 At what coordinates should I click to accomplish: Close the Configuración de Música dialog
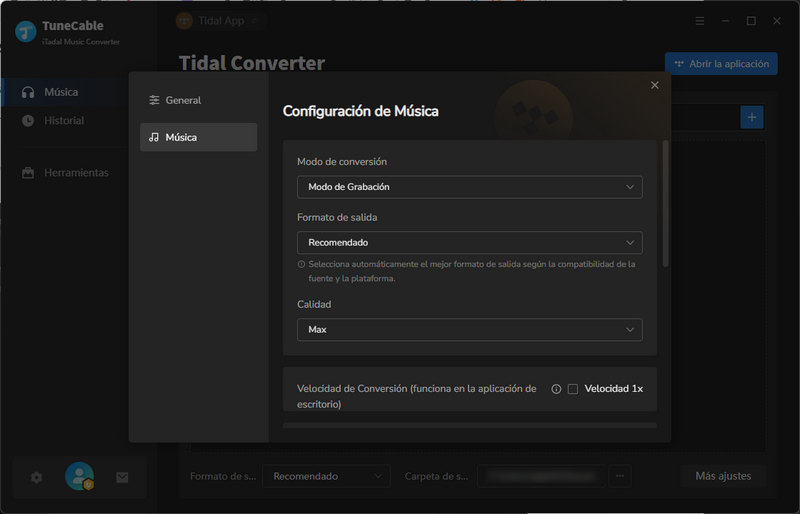pyautogui.click(x=655, y=85)
